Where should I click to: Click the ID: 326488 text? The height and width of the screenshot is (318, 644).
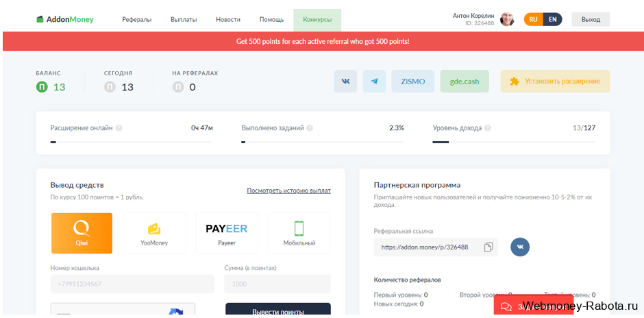coord(480,23)
